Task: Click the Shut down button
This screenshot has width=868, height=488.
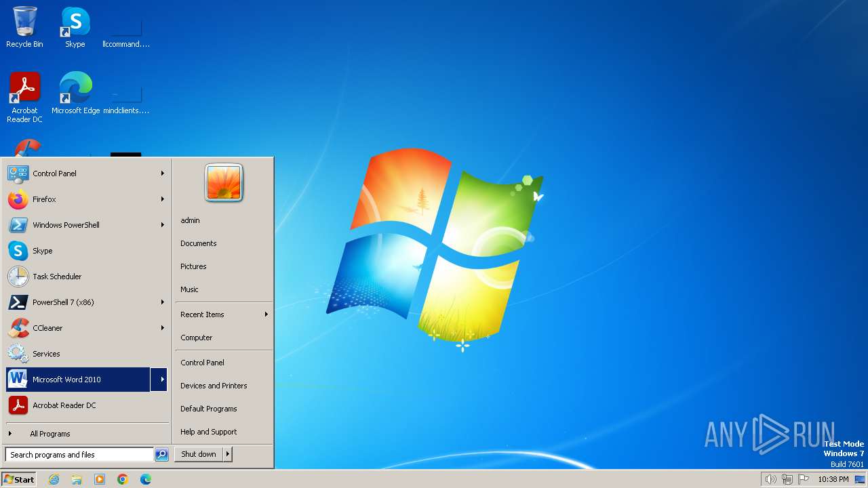Action: [199, 454]
